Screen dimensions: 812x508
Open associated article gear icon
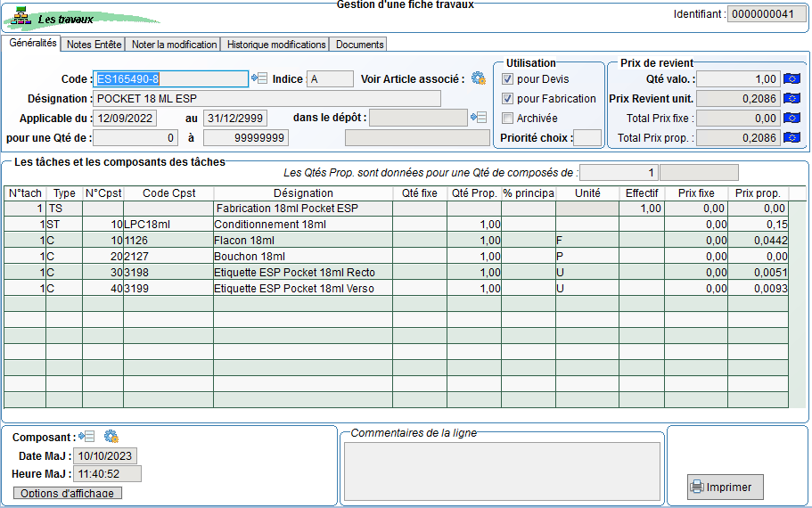[479, 78]
